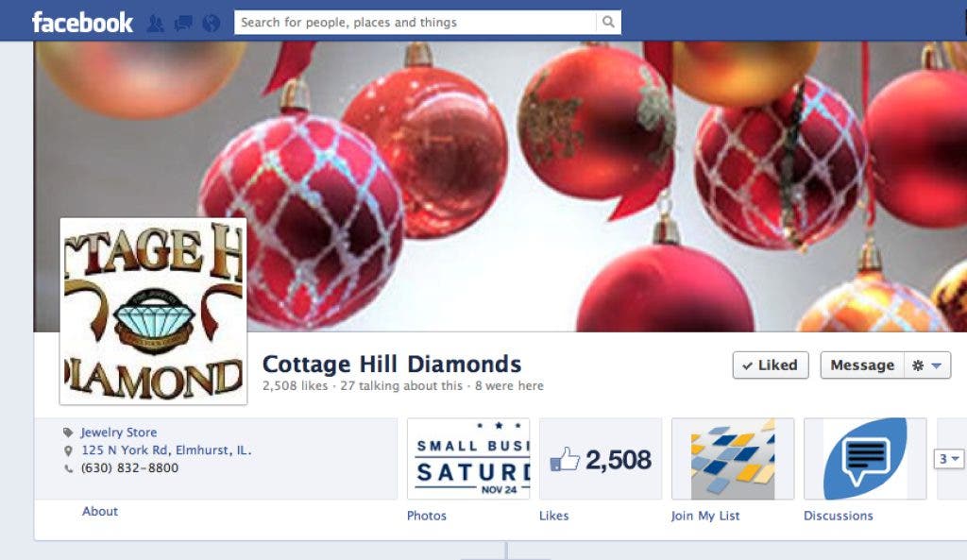The width and height of the screenshot is (967, 560).
Task: Open the About link
Action: coord(100,511)
